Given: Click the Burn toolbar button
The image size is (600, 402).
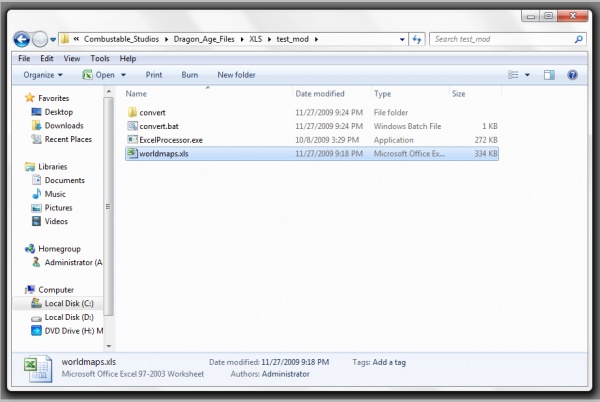Looking at the screenshot, I should coord(190,75).
